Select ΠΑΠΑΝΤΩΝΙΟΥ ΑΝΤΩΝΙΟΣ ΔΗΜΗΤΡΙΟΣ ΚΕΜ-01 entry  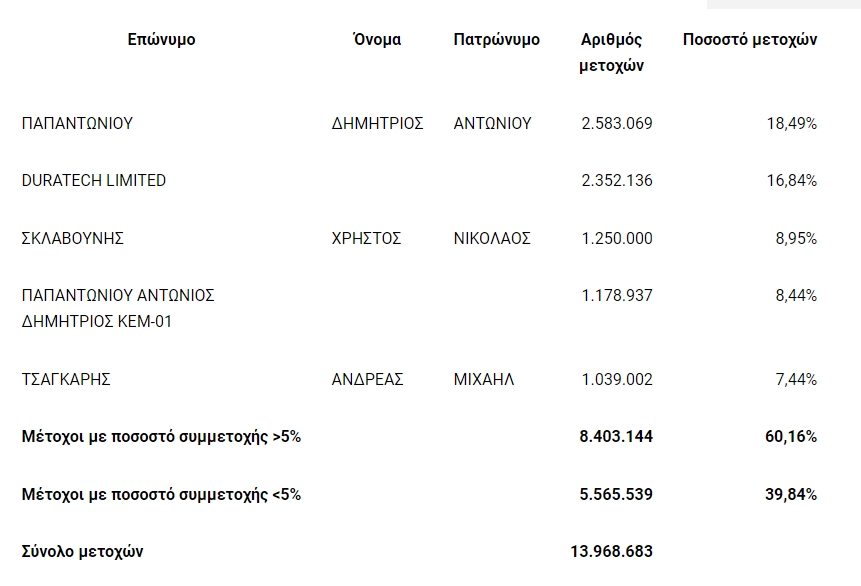(x=118, y=308)
